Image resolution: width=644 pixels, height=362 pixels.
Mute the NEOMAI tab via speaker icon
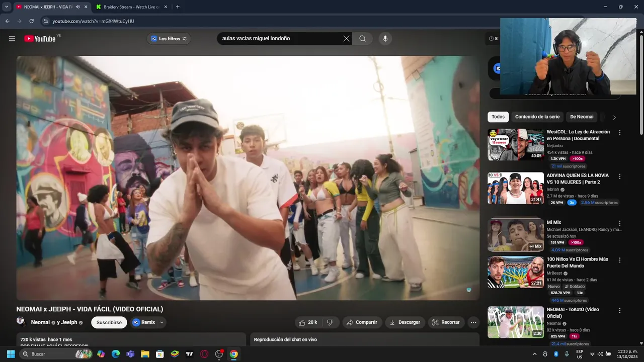[x=77, y=7]
